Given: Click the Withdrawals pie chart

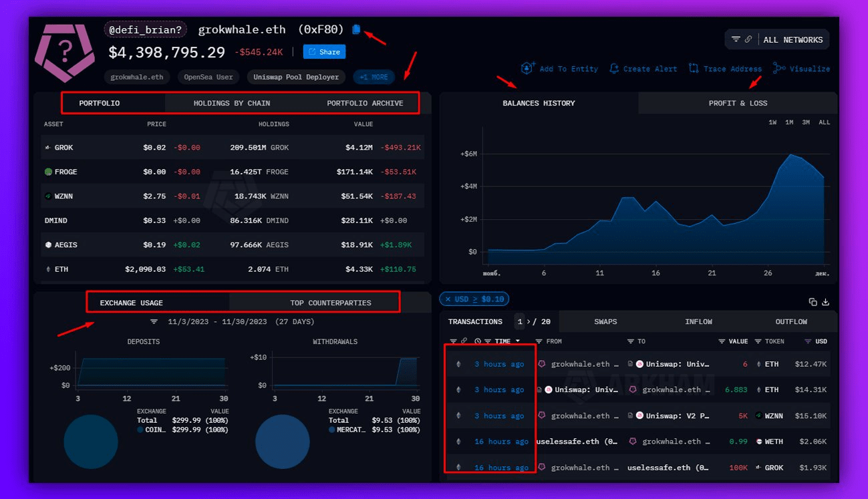Looking at the screenshot, I should [x=283, y=442].
